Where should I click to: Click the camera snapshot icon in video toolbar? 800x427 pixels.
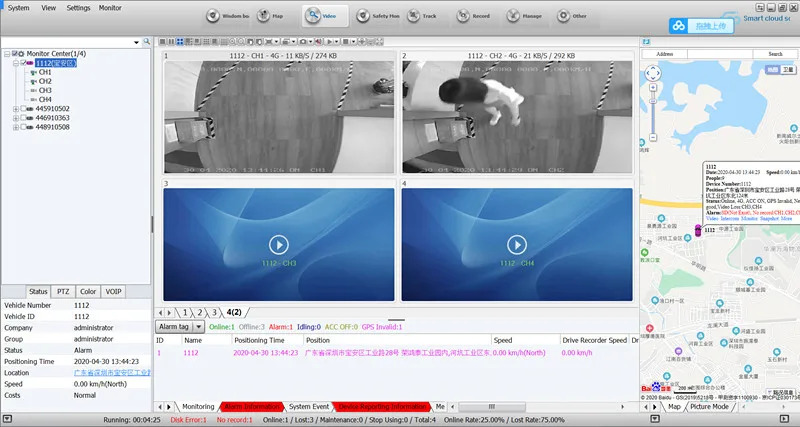pos(303,41)
